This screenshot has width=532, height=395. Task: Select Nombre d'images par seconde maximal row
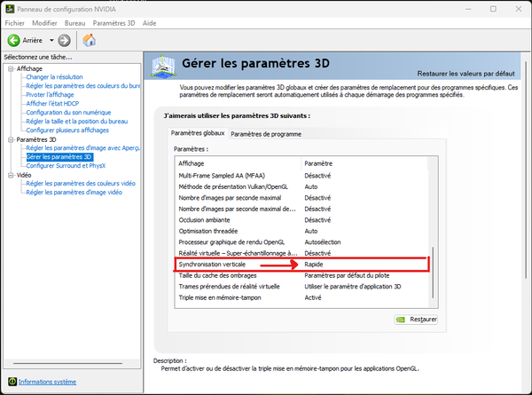point(301,198)
